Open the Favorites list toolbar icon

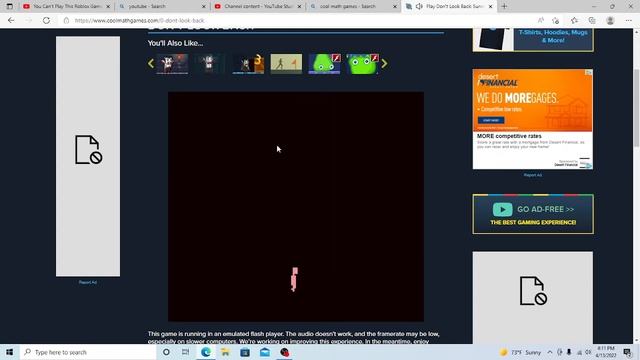[574, 20]
